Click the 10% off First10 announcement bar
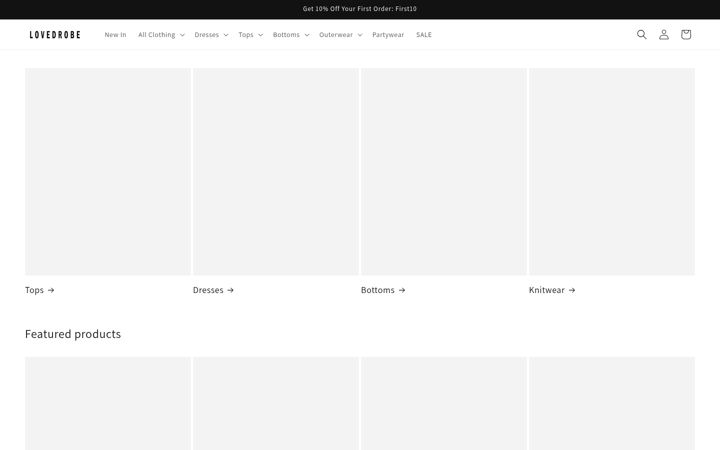720x450 pixels. click(360, 9)
